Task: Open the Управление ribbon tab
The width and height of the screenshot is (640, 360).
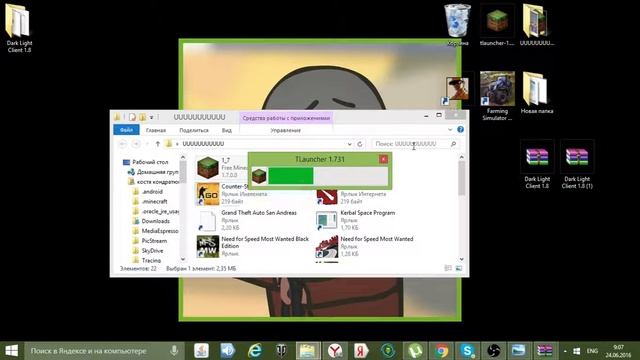Action: (x=286, y=130)
